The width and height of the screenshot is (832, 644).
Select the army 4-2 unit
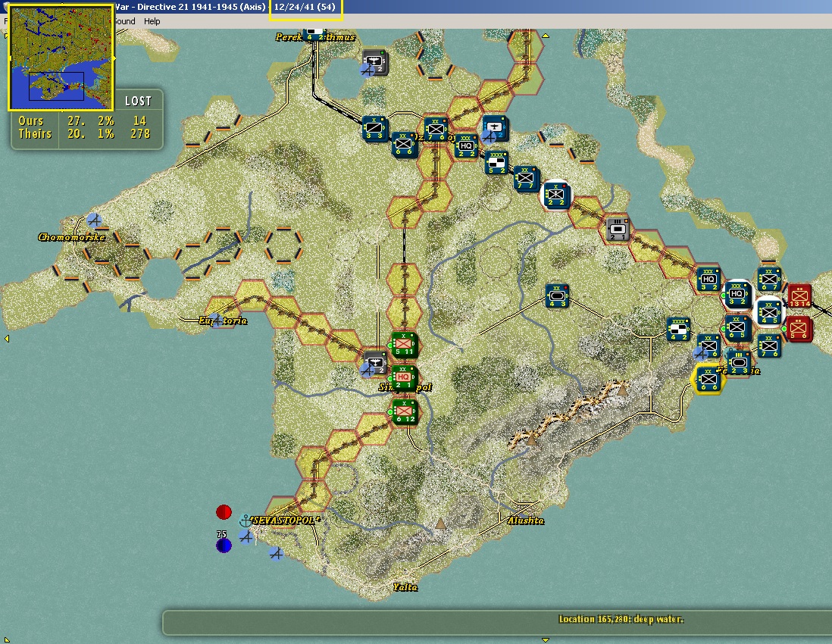tap(679, 329)
